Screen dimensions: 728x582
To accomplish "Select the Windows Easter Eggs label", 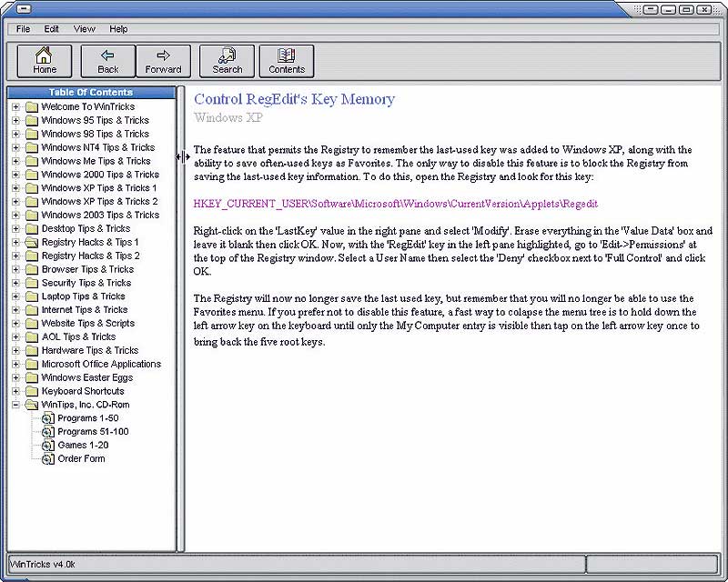I will (x=86, y=377).
